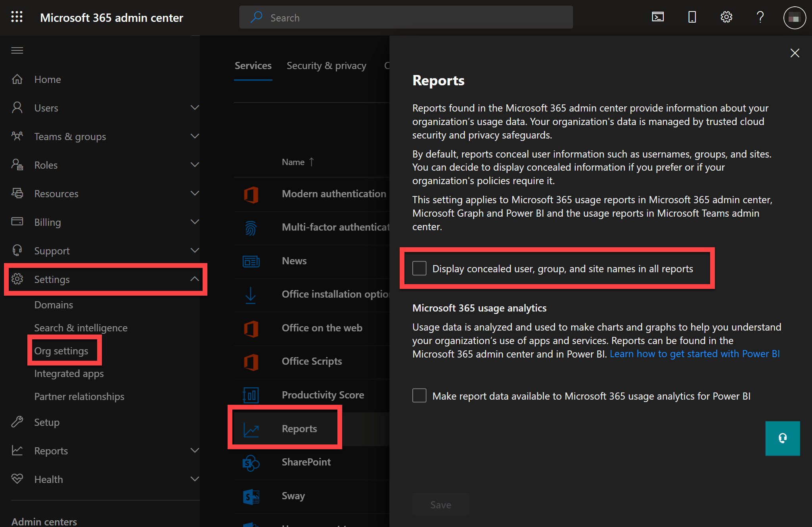Click the SharePoint service icon
The width and height of the screenshot is (812, 527).
251,463
